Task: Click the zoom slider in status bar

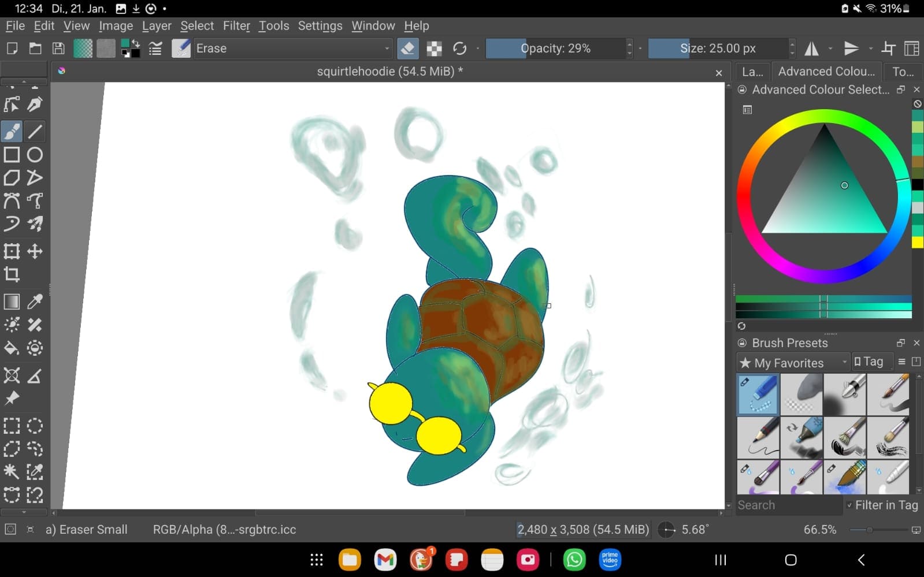Action: pos(877,530)
